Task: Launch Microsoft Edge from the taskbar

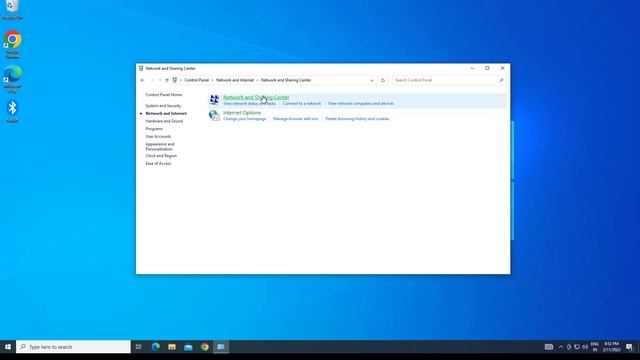Action: tap(156, 347)
